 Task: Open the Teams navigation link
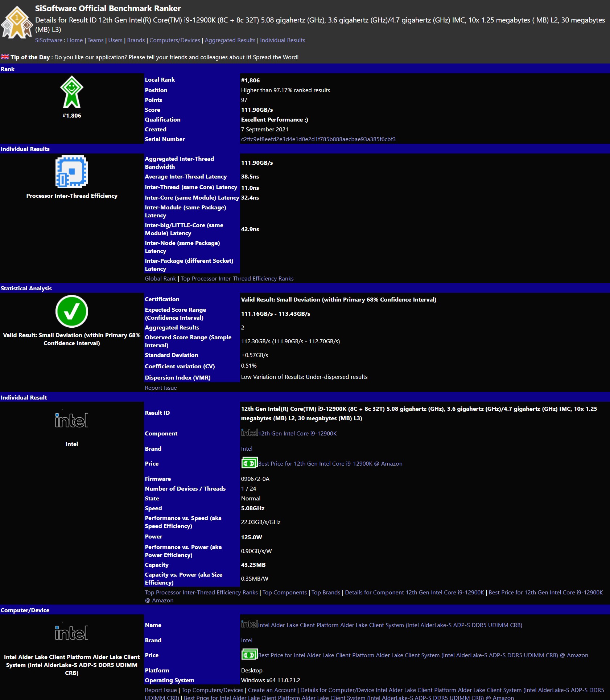click(x=95, y=40)
